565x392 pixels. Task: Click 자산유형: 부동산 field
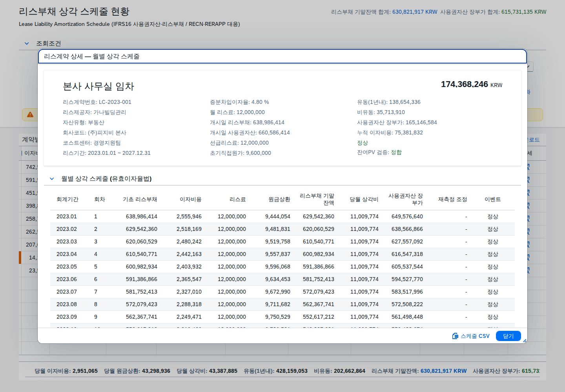pos(84,122)
